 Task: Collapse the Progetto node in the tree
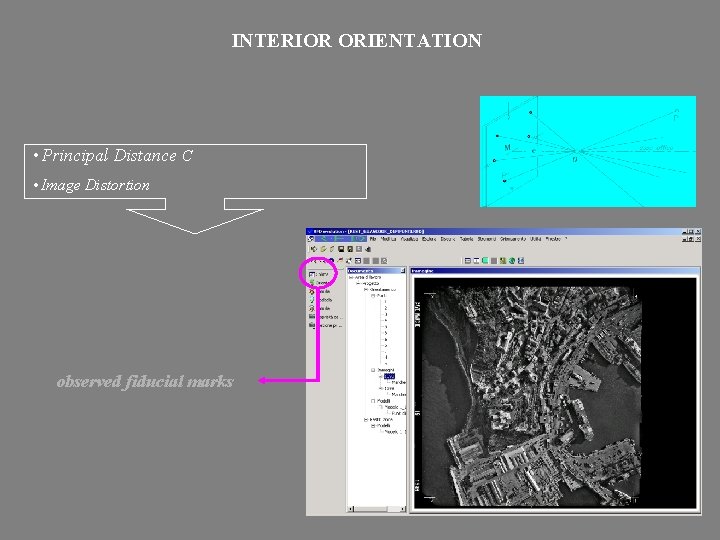pyautogui.click(x=358, y=283)
